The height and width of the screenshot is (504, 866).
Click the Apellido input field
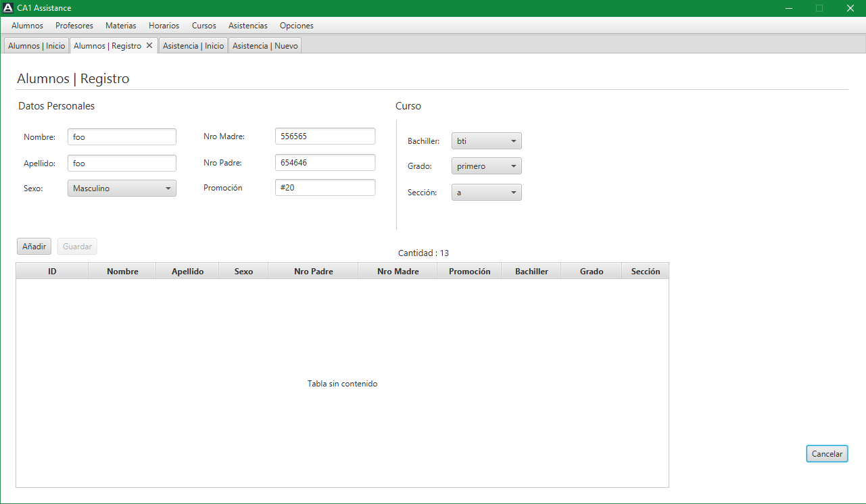click(x=122, y=163)
